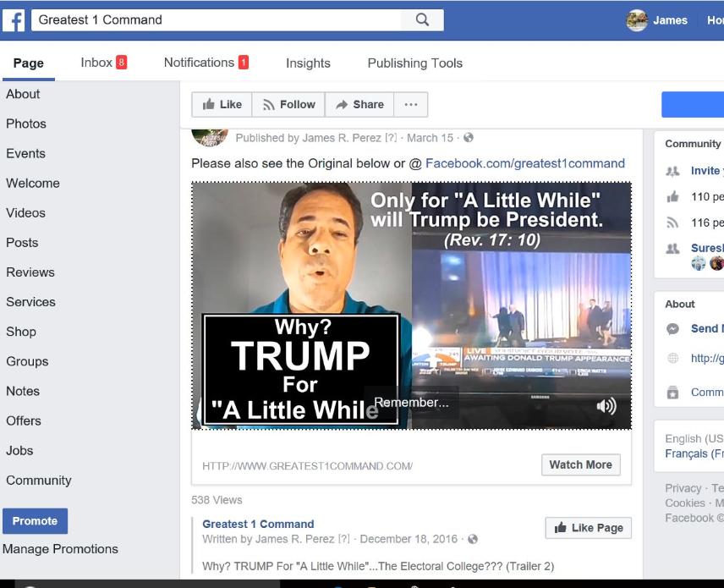The width and height of the screenshot is (724, 588).
Task: Open Offers in the page sidebar
Action: tap(24, 420)
